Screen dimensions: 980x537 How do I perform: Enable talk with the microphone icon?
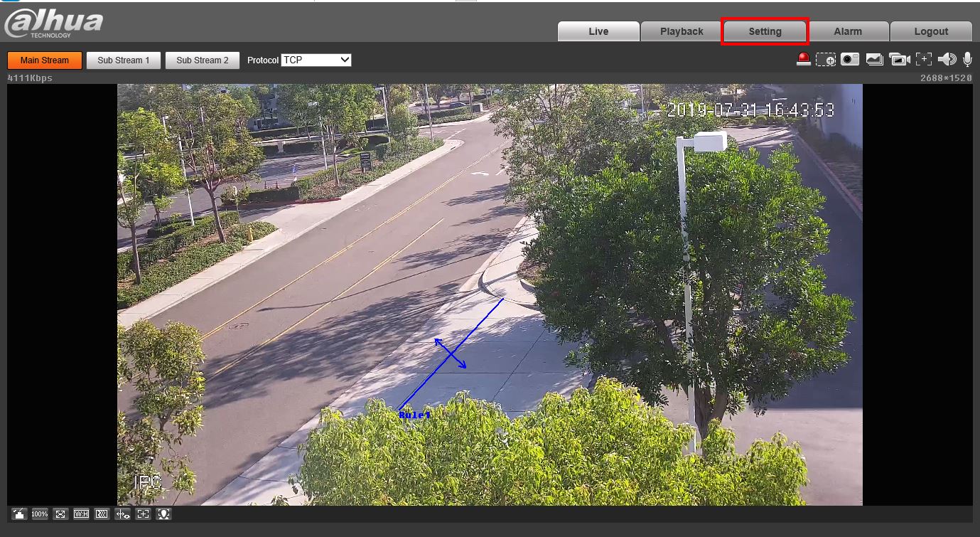(967, 60)
